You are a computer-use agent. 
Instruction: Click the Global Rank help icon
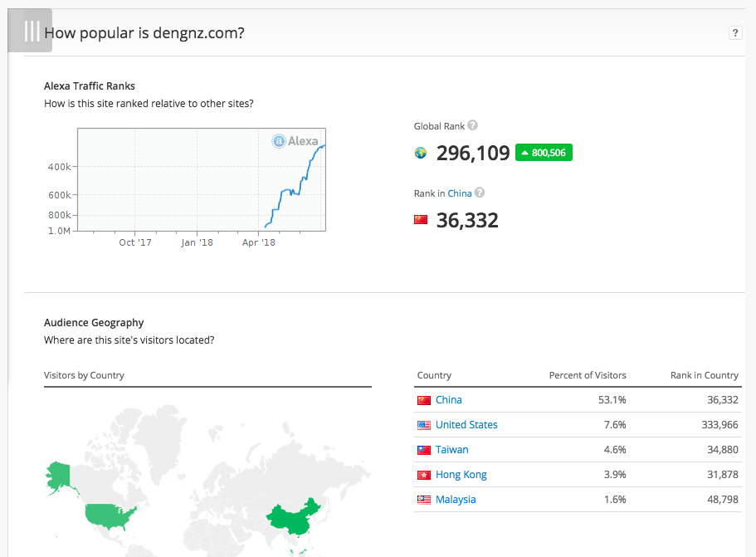click(x=472, y=125)
